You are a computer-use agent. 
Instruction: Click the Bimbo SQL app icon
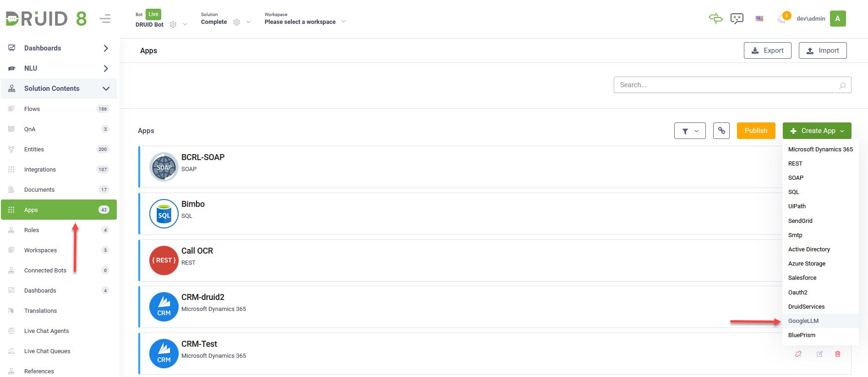pyautogui.click(x=164, y=214)
